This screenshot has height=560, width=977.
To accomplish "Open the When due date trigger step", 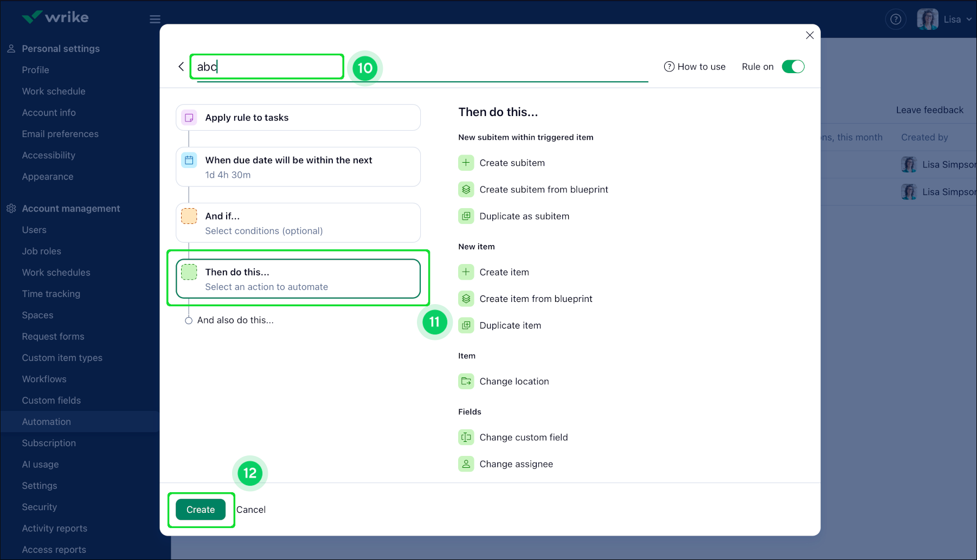I will pyautogui.click(x=298, y=167).
